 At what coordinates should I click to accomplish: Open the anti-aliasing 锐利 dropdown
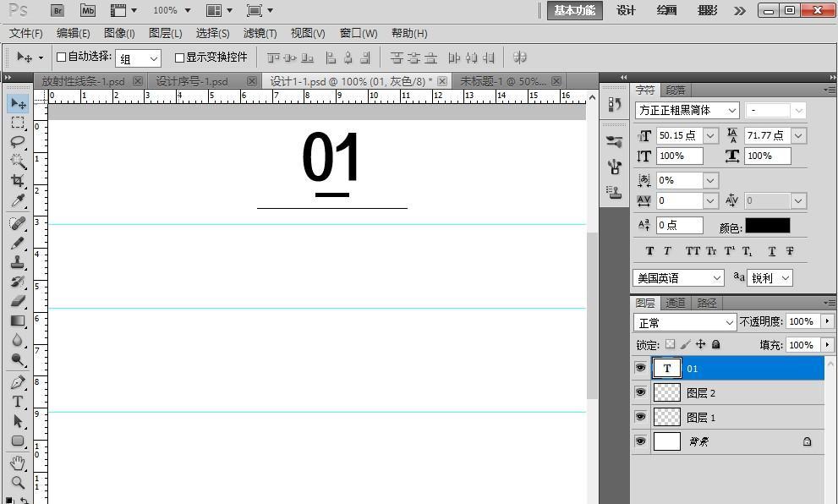coord(770,277)
